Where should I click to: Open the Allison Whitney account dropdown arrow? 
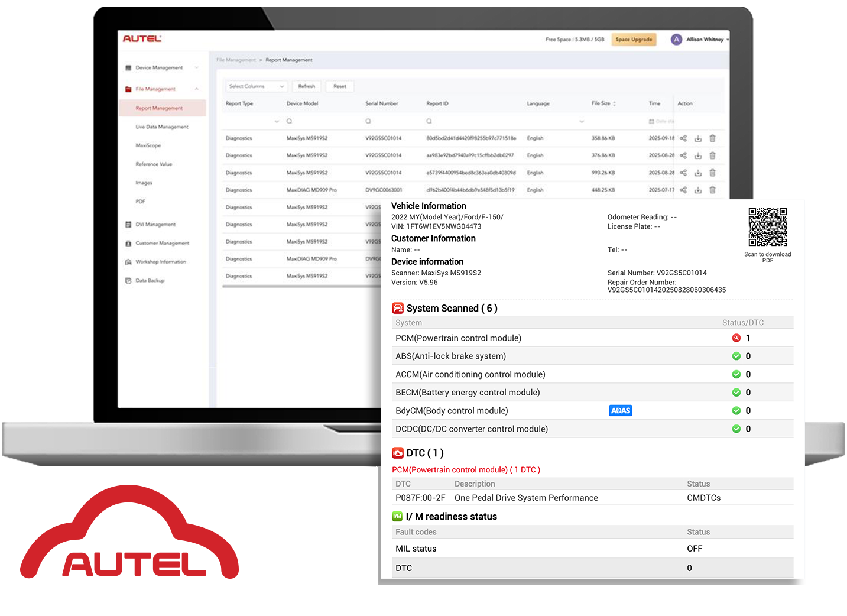tap(728, 40)
